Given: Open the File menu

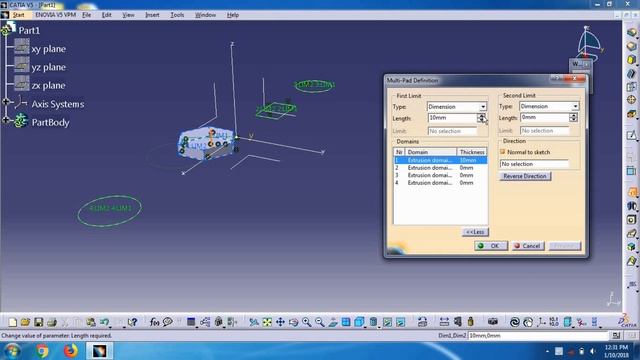Looking at the screenshot, I should (x=87, y=15).
